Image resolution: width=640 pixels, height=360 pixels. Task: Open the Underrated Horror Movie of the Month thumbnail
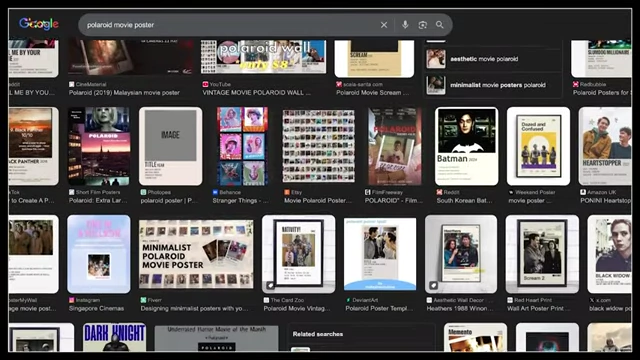pyautogui.click(x=217, y=338)
